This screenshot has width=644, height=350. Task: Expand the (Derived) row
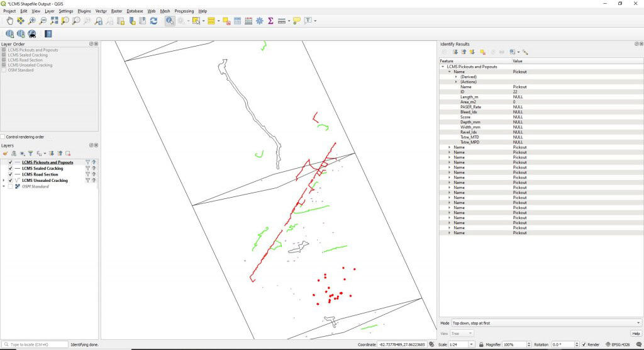click(456, 77)
